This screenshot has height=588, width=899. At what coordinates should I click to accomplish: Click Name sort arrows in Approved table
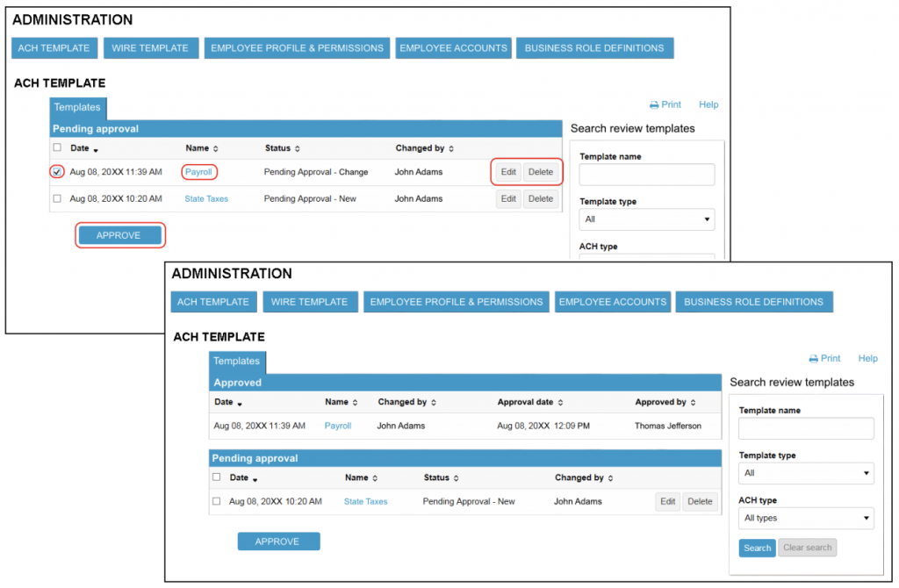(x=355, y=403)
